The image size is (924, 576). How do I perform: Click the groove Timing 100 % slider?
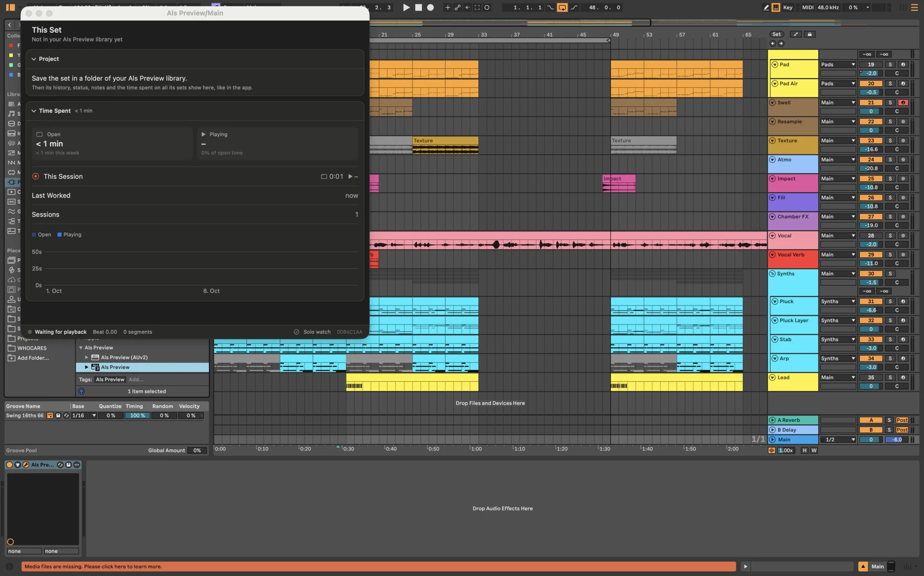coord(137,416)
